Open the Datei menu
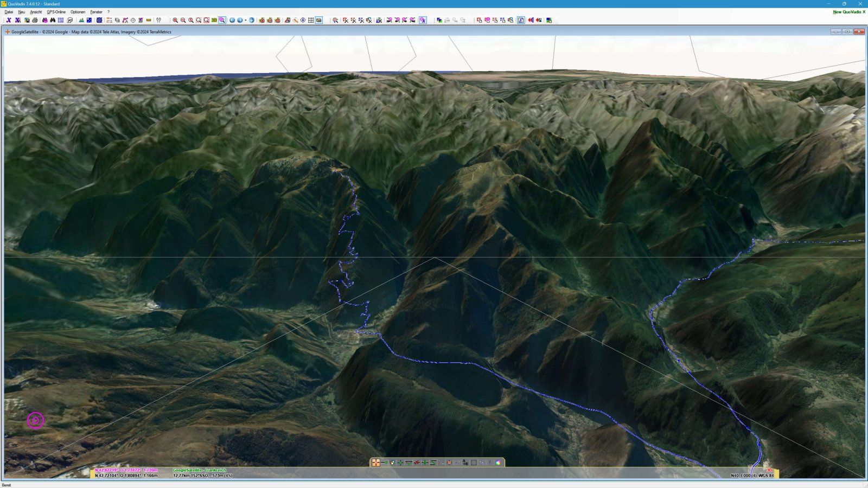This screenshot has height=488, width=868. (9, 12)
